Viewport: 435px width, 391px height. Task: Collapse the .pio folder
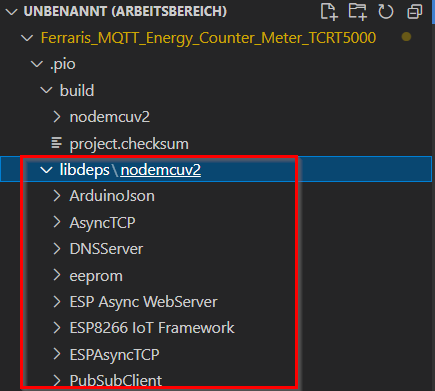pos(37,63)
